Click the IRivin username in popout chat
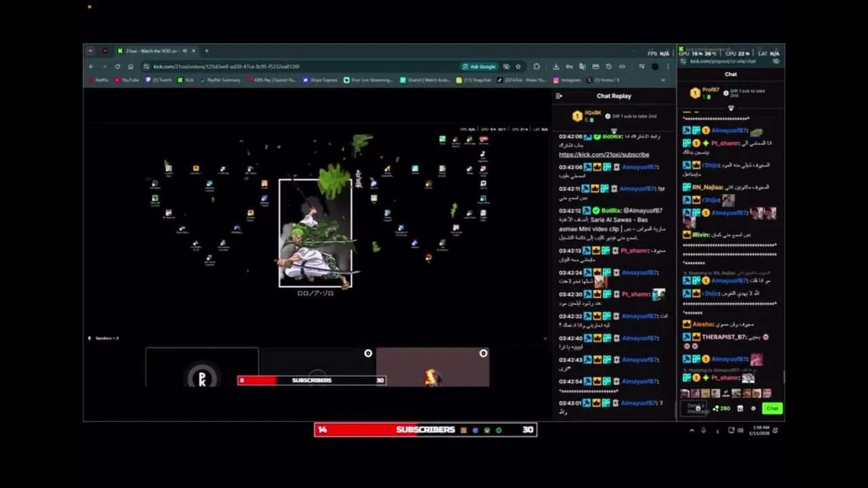This screenshot has height=488, width=868. (x=700, y=235)
